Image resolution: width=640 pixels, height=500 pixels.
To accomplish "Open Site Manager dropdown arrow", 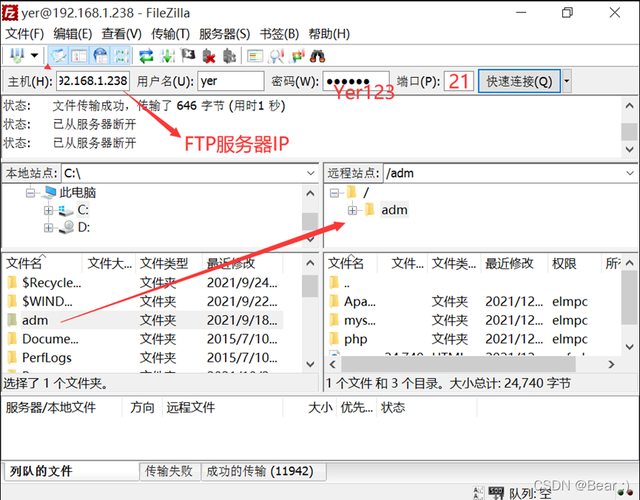I will click(x=35, y=56).
